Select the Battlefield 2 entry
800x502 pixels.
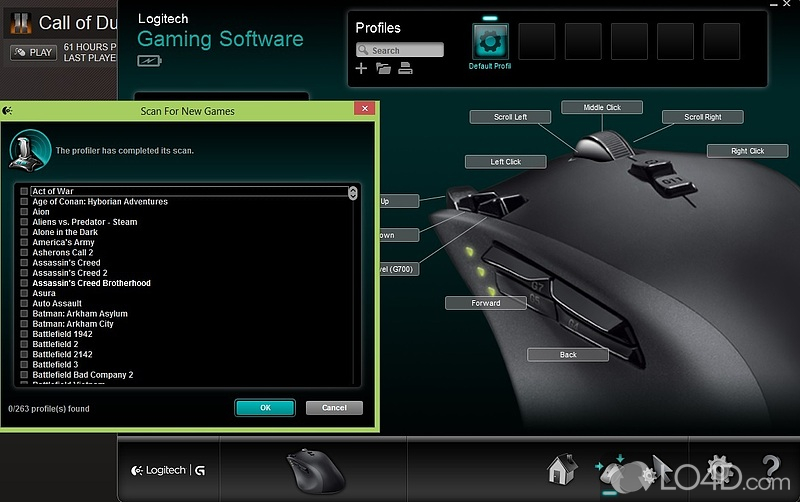[55, 344]
